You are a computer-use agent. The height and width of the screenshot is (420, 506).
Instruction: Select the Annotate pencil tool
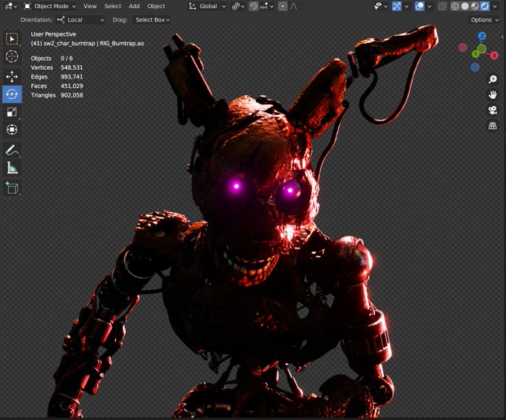(12, 150)
